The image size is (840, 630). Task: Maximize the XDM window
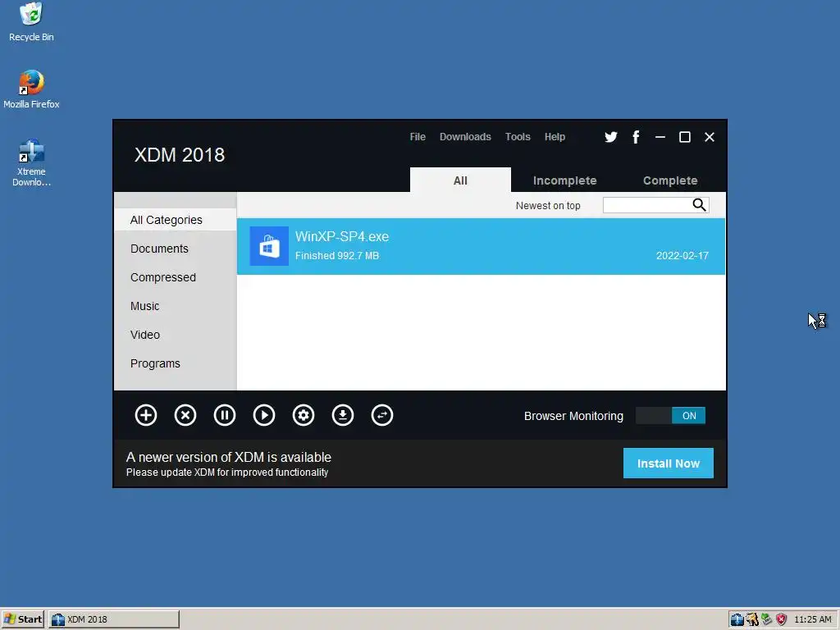point(685,137)
